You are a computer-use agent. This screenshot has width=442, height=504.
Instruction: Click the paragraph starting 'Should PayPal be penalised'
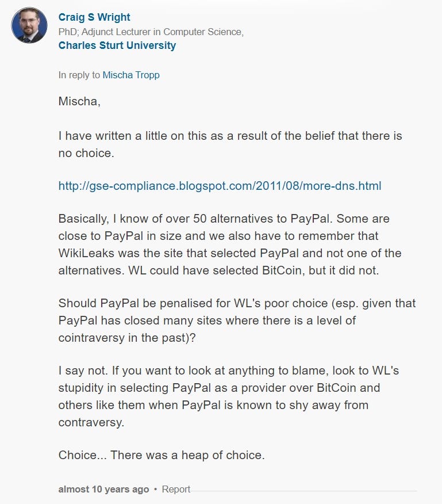tap(237, 320)
